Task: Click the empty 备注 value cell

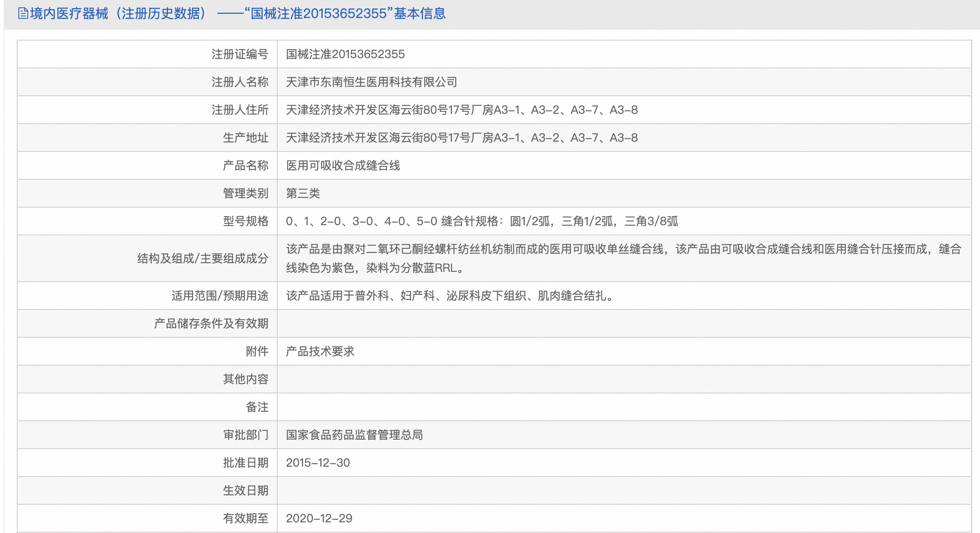Action: (623, 407)
